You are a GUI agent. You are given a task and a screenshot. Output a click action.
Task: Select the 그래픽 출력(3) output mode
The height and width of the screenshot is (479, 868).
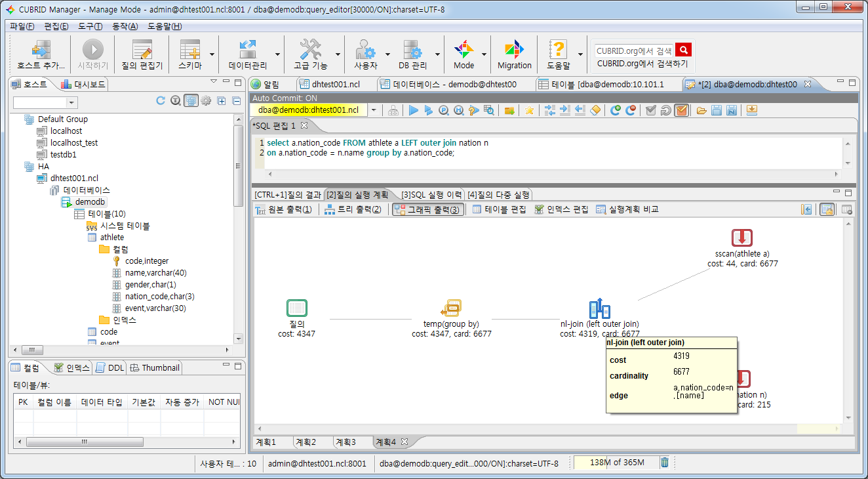click(x=427, y=209)
